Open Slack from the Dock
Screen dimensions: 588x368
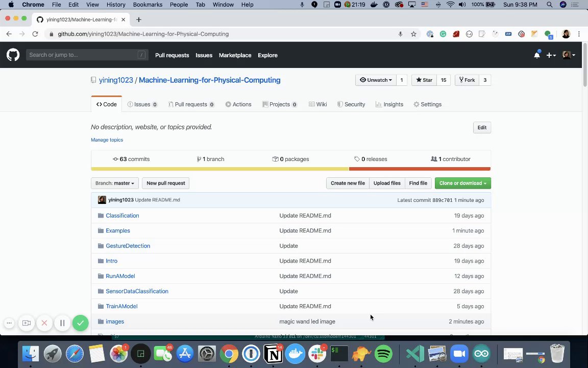pyautogui.click(x=317, y=353)
